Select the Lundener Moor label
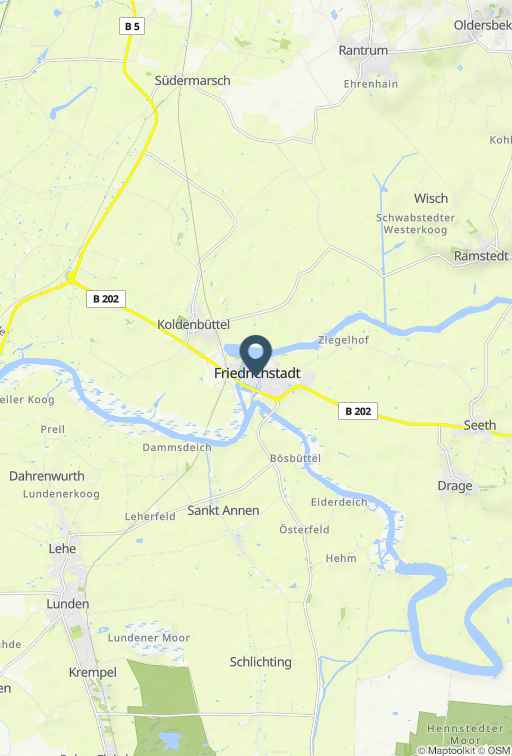This screenshot has height=756, width=512. (x=149, y=638)
